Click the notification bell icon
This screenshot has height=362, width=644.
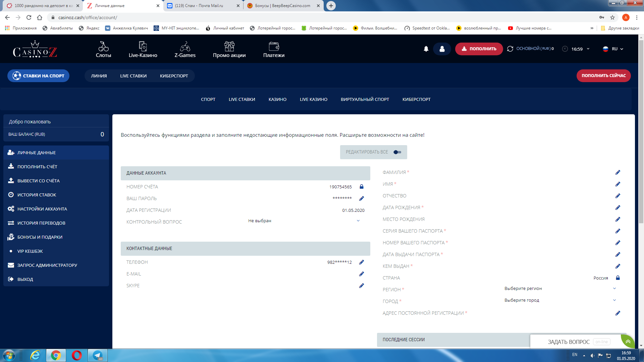click(426, 49)
